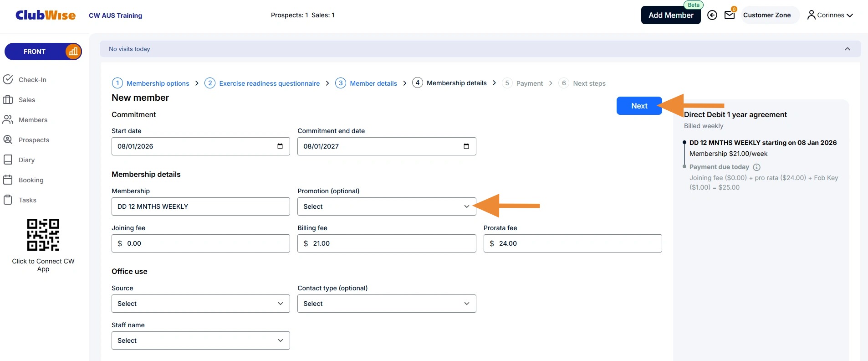The image size is (868, 361).
Task: Click the Joining fee field
Action: coord(201,243)
